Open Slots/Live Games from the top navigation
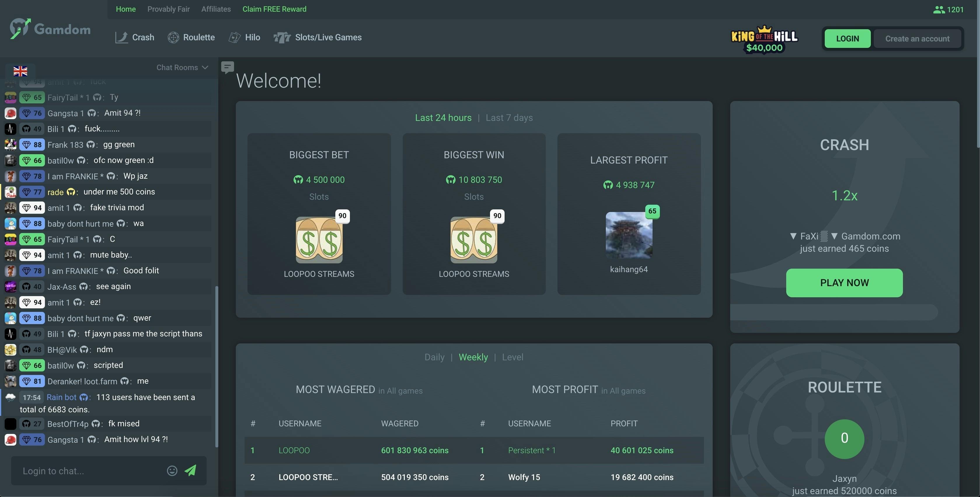Image resolution: width=980 pixels, height=497 pixels. [x=318, y=37]
